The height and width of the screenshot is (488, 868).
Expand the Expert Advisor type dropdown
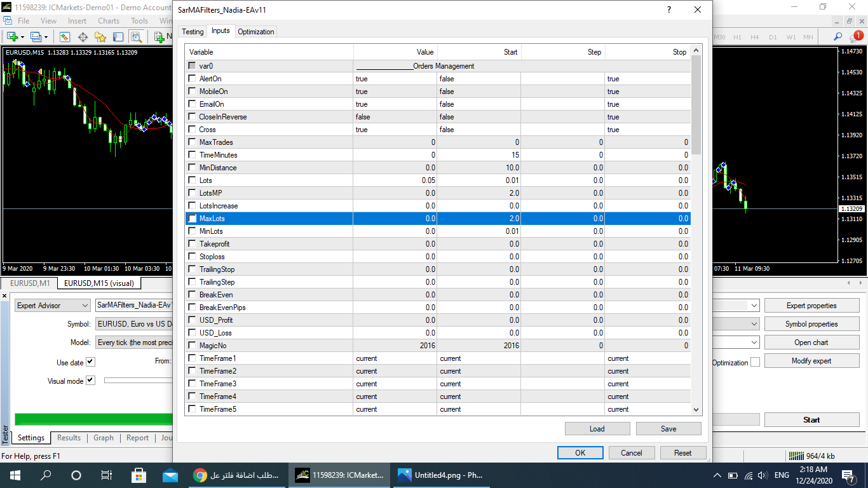tap(85, 306)
